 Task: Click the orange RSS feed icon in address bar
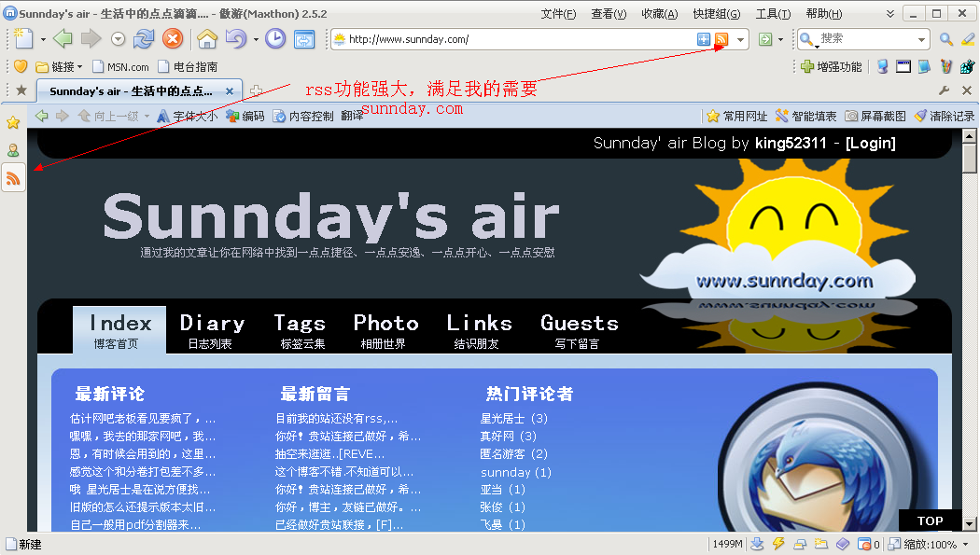(721, 39)
